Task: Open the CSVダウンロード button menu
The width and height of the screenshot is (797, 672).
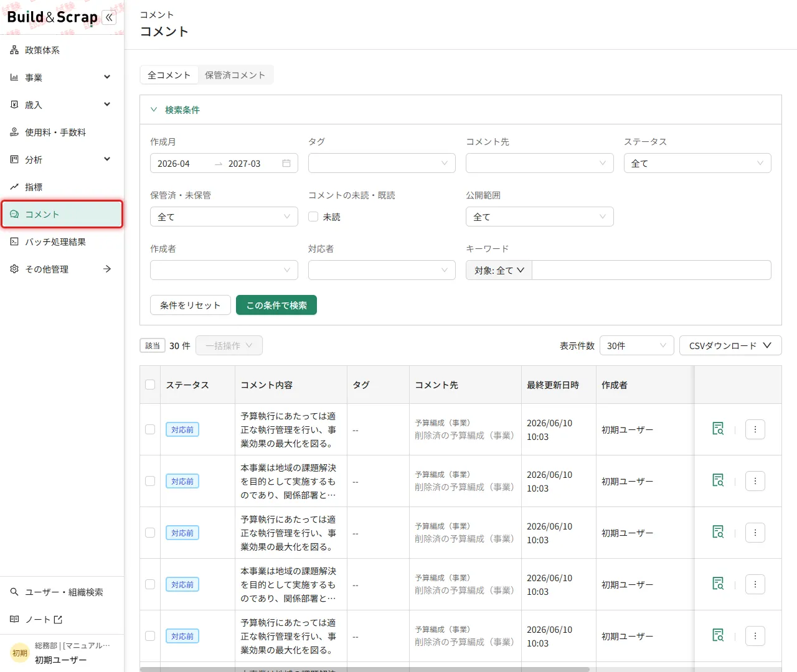Action: coord(730,345)
